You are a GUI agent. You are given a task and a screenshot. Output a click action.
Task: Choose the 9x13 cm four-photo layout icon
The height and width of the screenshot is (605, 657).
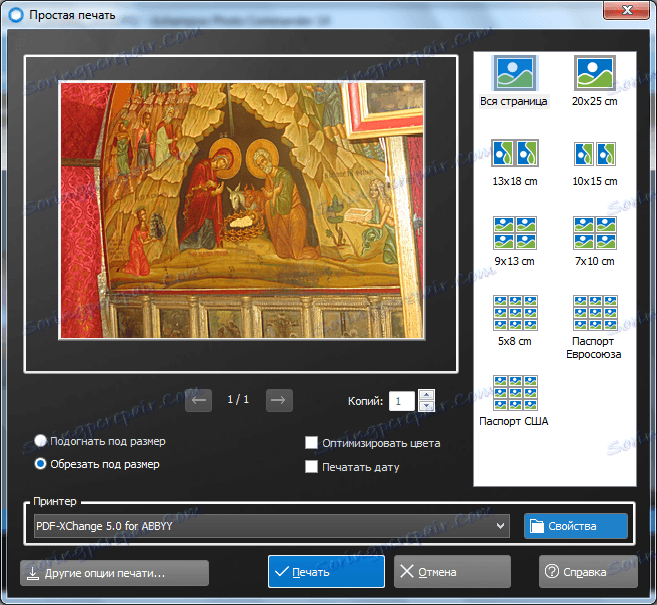[515, 233]
